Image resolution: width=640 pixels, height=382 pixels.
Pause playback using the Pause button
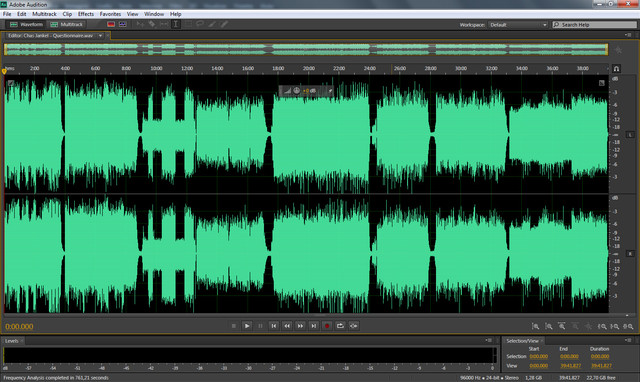click(260, 326)
